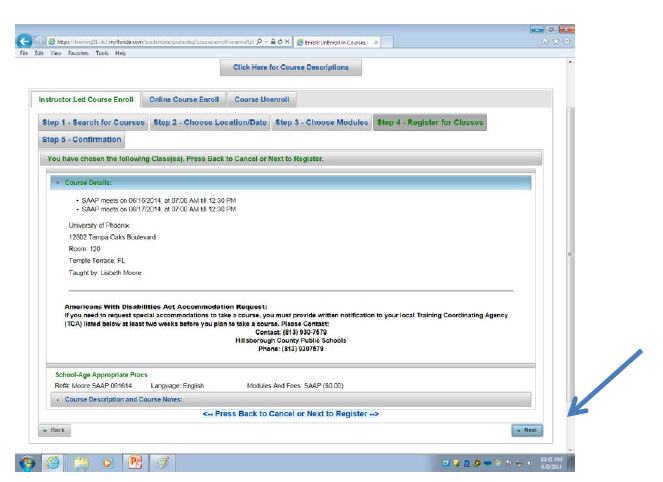Open Paint from the taskbar

click(x=162, y=463)
